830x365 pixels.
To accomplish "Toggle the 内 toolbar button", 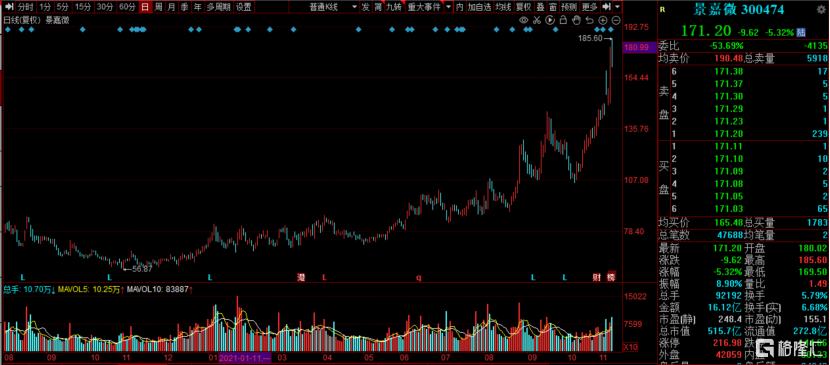I will coord(459,7).
